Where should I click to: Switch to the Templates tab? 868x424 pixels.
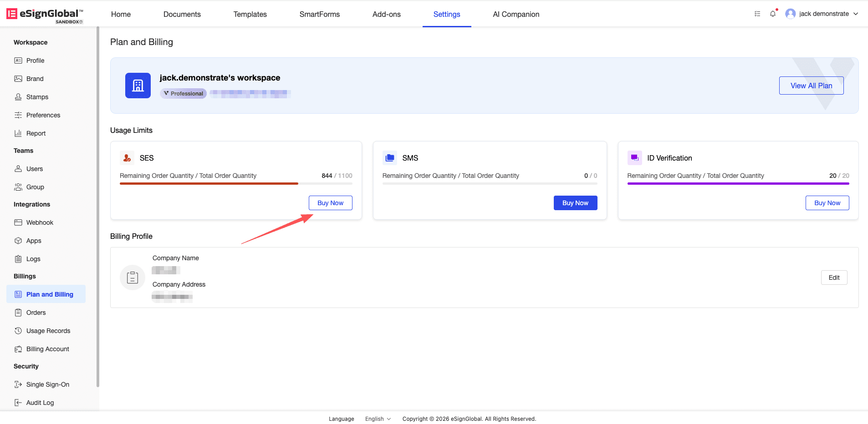250,14
